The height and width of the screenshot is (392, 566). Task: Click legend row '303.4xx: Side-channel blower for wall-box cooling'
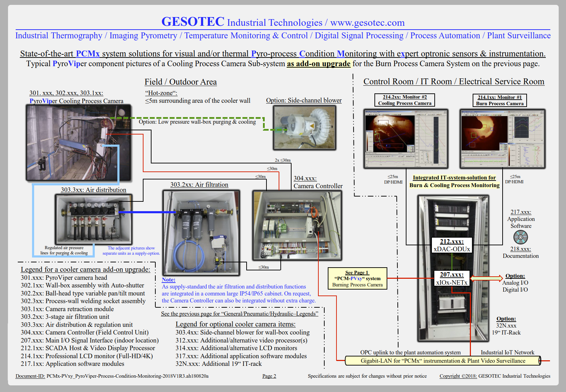[243, 332]
